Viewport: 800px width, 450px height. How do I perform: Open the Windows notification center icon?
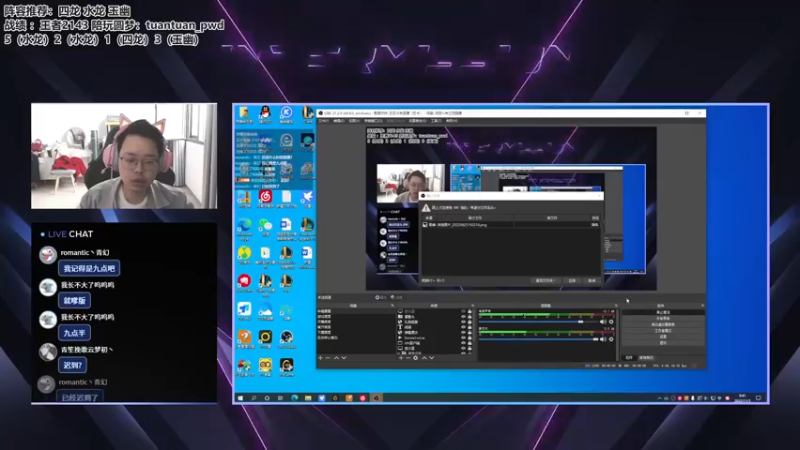pyautogui.click(x=758, y=398)
